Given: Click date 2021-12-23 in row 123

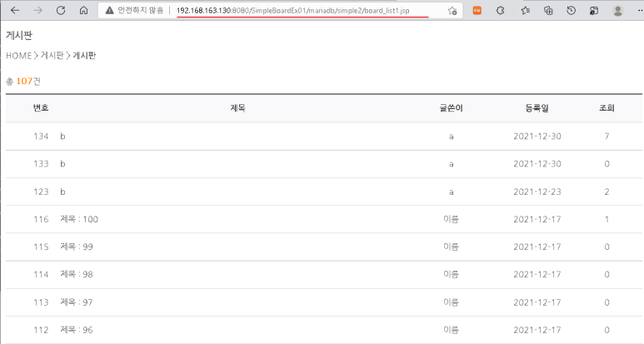Looking at the screenshot, I should click(537, 192).
